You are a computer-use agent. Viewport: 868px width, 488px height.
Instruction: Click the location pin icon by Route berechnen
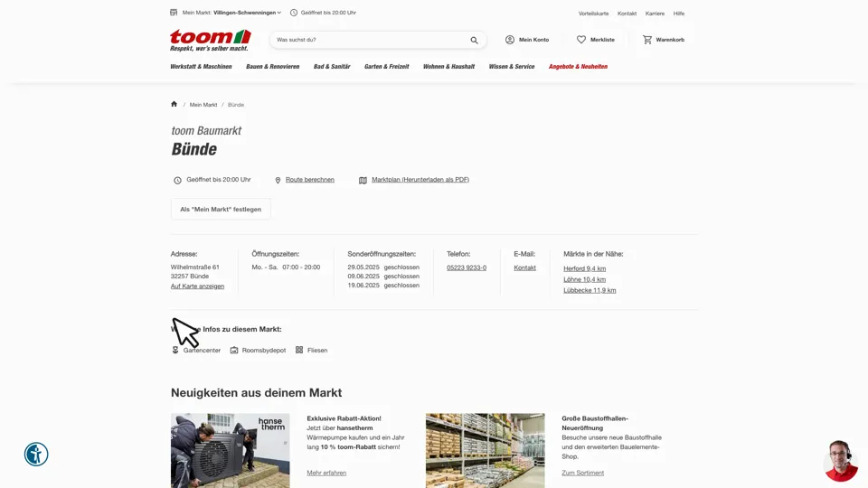(278, 180)
